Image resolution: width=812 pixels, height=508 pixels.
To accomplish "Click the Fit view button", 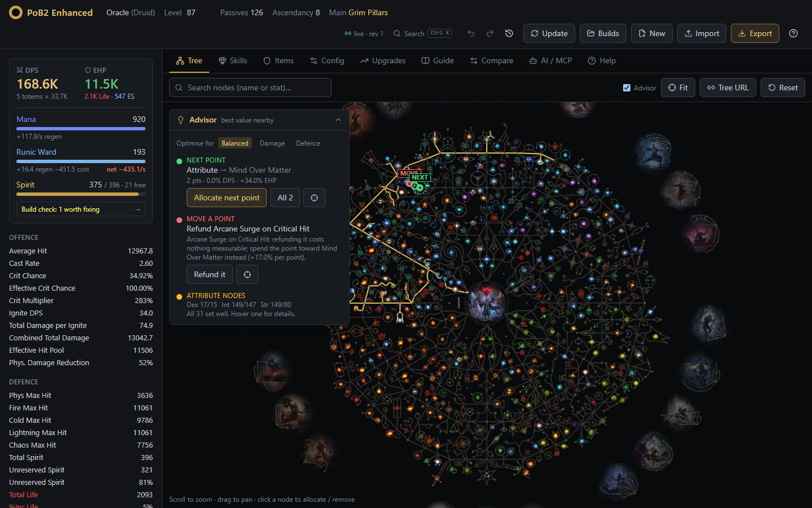I will [x=678, y=87].
